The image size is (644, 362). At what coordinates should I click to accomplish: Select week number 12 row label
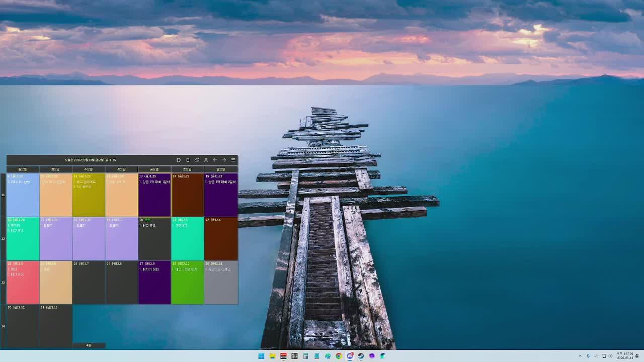3,238
